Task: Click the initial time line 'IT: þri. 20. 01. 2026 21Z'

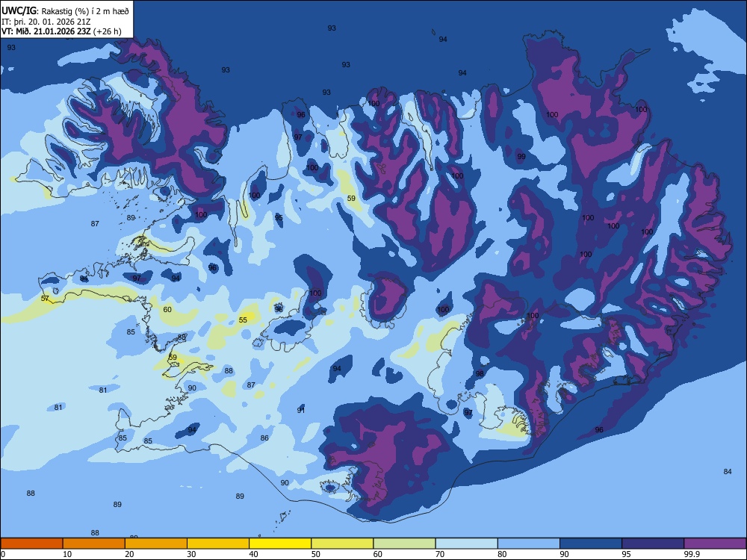Action: tap(46, 22)
